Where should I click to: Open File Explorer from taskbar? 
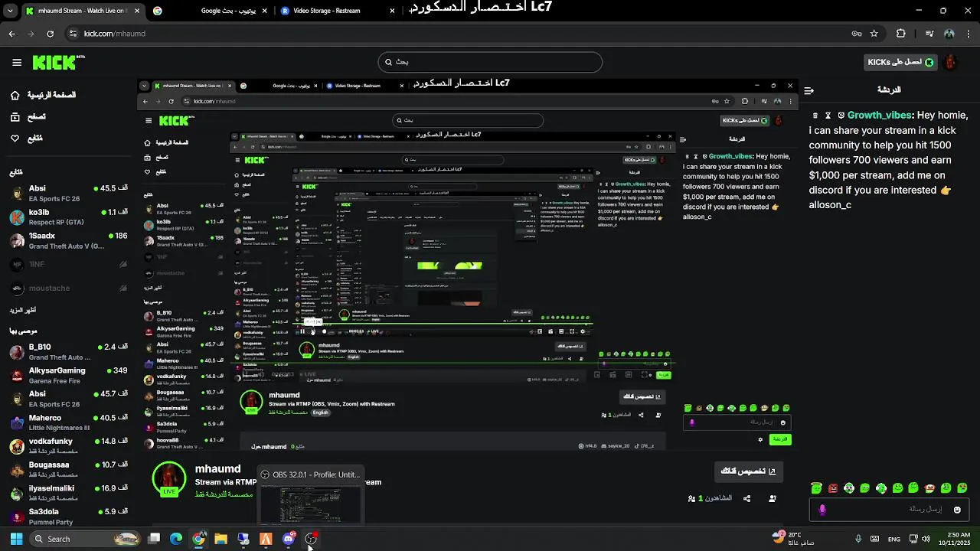pyautogui.click(x=220, y=539)
